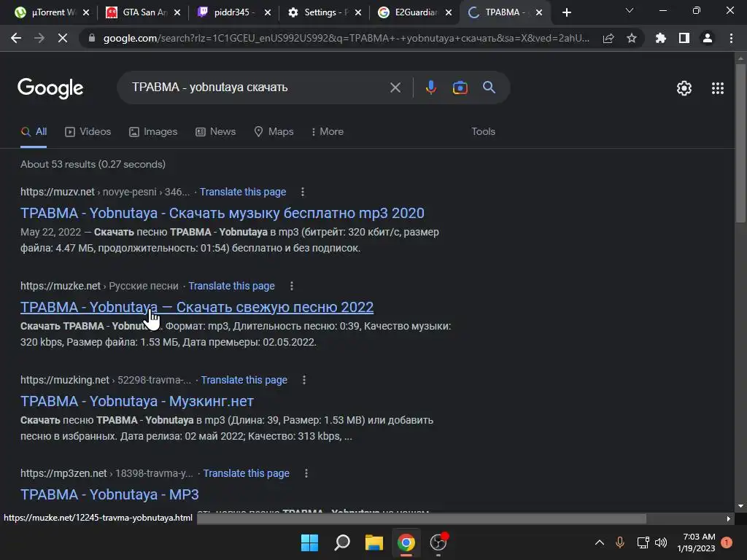Click the Chrome taskbar icon

406,542
